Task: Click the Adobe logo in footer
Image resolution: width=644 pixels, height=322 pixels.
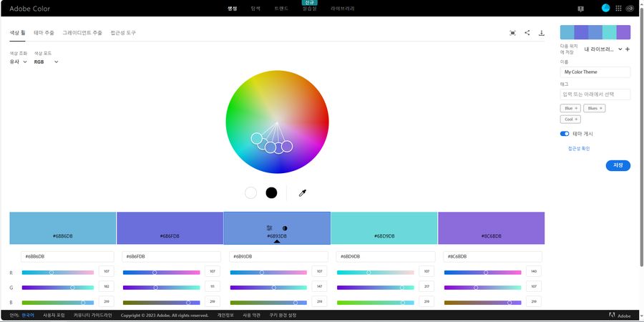Action: [620, 316]
